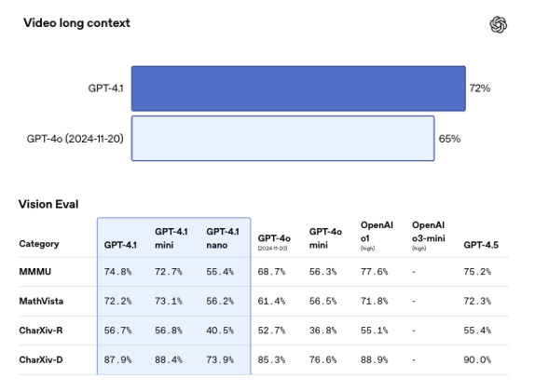Click the Category column header
Image resolution: width=535 pixels, height=392 pixels.
(39, 244)
